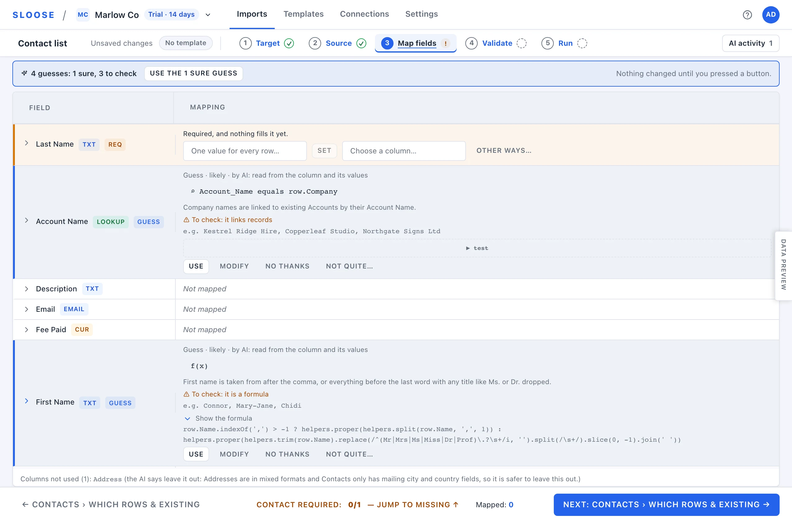792x532 pixels.
Task: Open the Connections tab
Action: click(364, 14)
